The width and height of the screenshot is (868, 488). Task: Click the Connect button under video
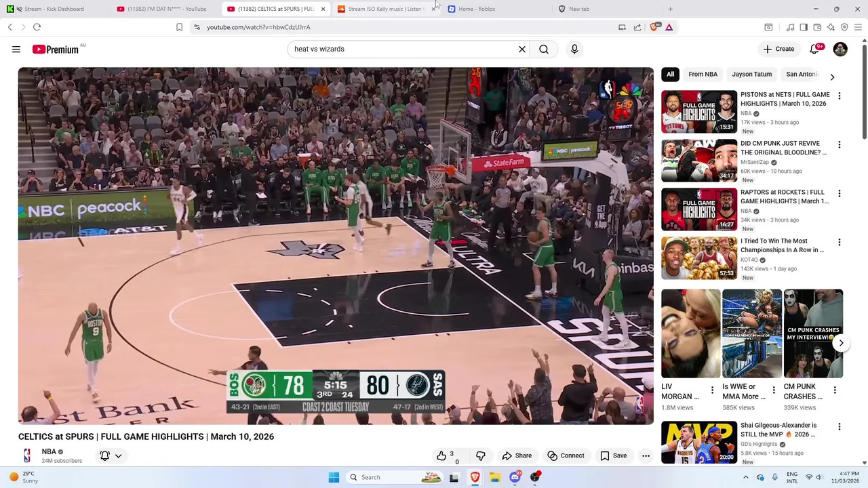pos(566,455)
